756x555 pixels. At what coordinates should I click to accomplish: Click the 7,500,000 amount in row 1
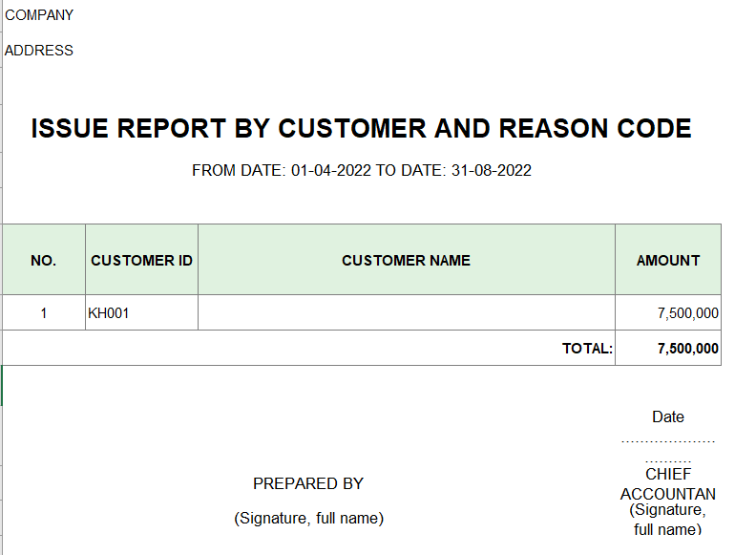click(x=687, y=312)
